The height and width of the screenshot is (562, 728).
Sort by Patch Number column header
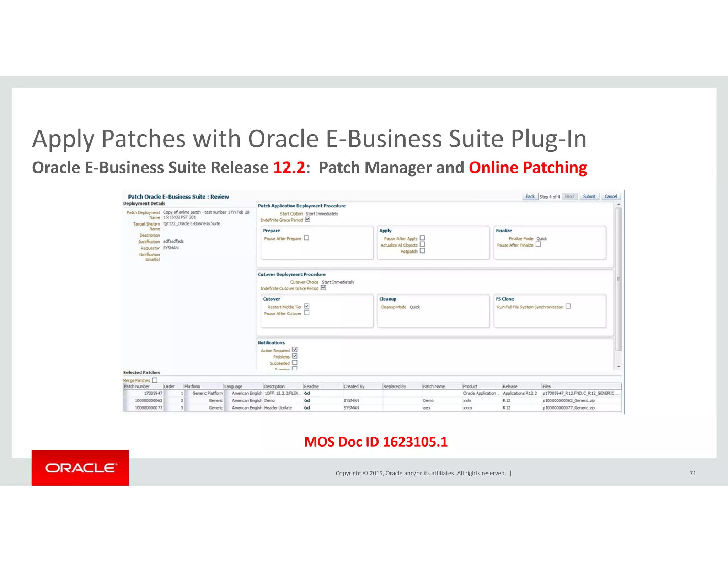click(143, 386)
